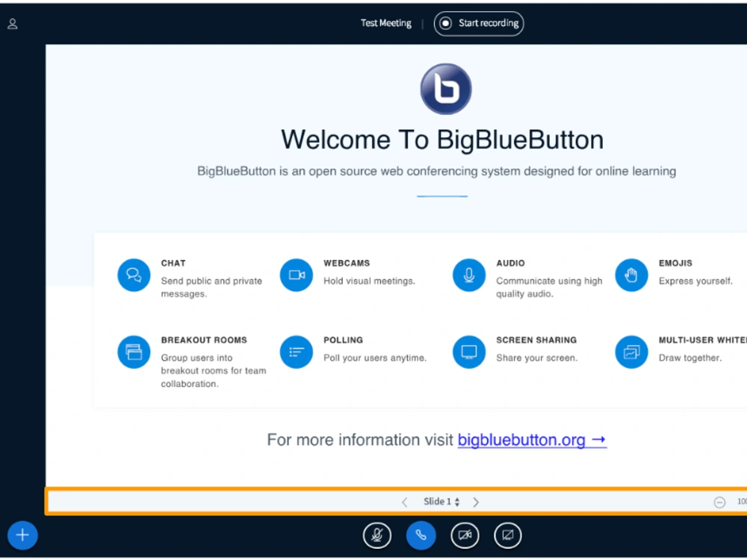The width and height of the screenshot is (747, 560).
Task: Click the Welcome To BigBlueButton heading
Action: [x=442, y=140]
